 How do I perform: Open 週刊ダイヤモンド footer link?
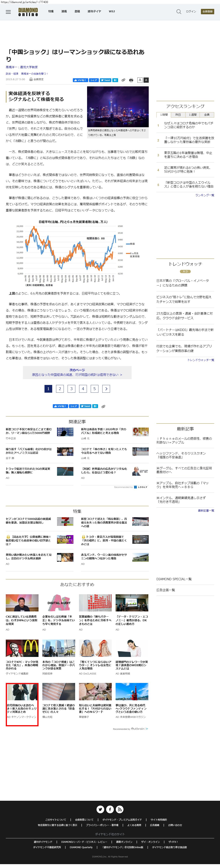coord(43,842)
